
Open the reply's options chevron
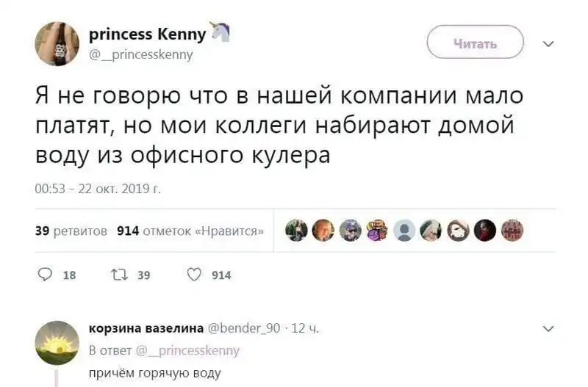click(x=548, y=328)
